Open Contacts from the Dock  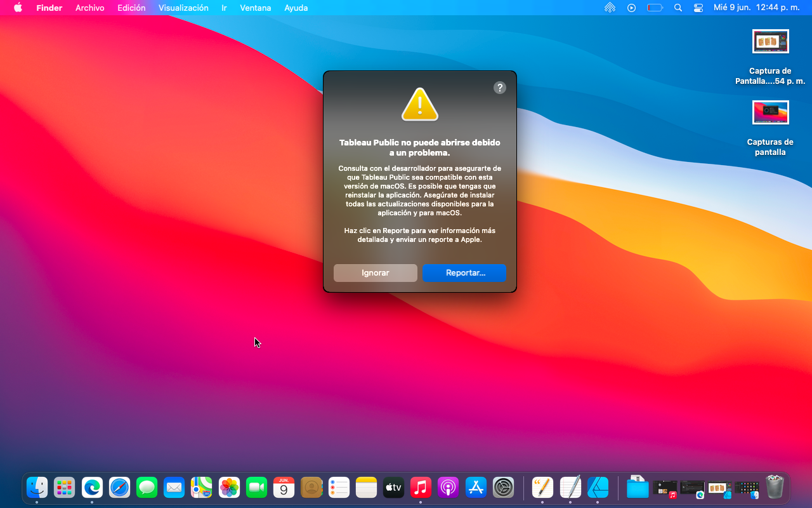[x=311, y=488]
